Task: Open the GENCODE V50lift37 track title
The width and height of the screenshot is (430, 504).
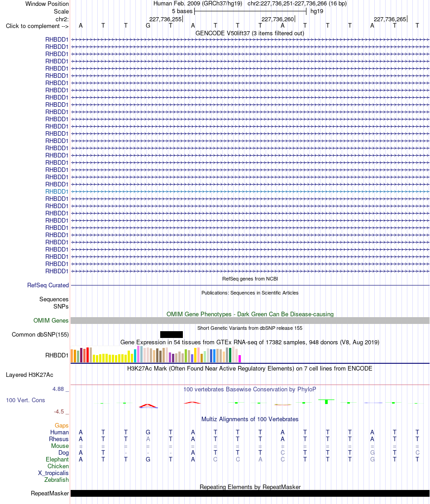Action: coord(249,33)
